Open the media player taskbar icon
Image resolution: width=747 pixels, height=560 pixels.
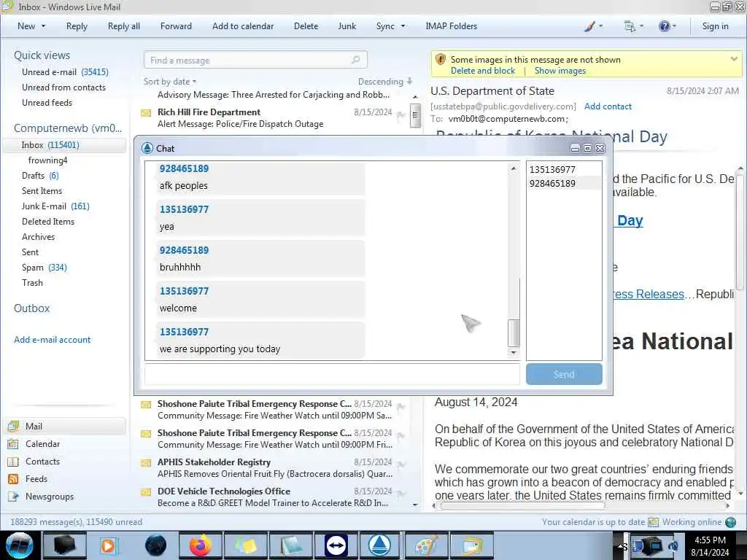108,545
